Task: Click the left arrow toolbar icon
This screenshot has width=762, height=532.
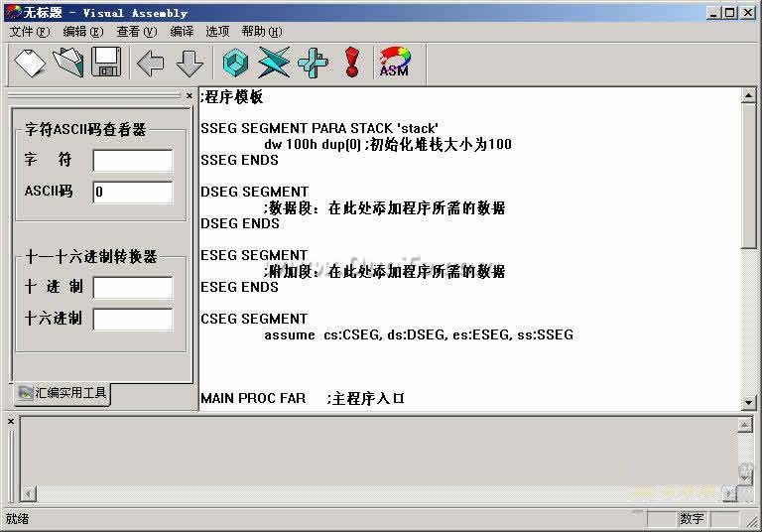Action: 151,64
